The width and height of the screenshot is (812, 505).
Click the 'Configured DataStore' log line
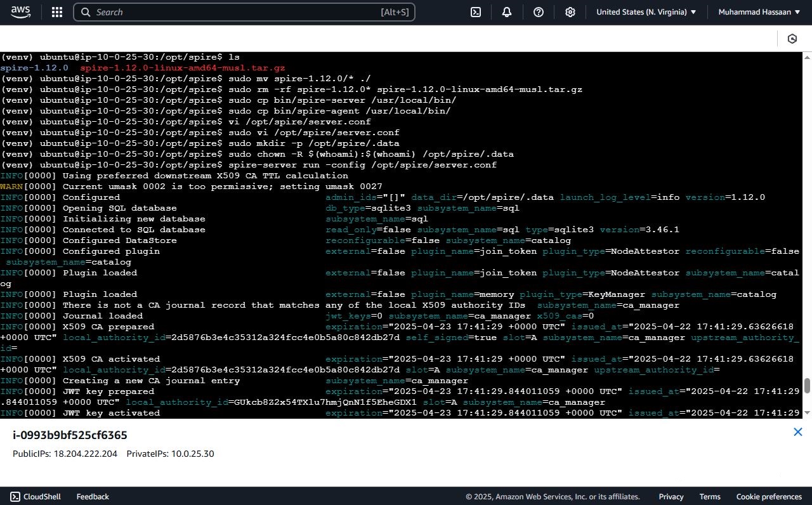coord(285,240)
